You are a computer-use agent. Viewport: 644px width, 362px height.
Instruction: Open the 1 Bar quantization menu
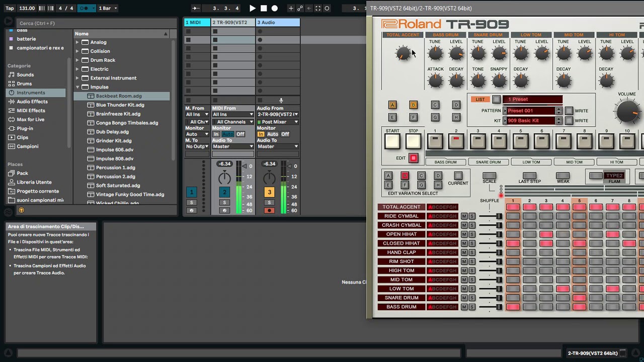coord(108,8)
